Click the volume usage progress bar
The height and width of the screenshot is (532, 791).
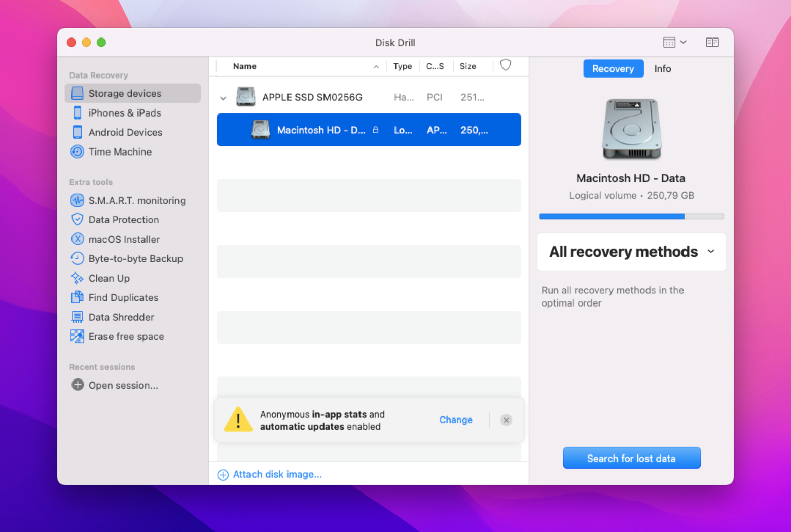(631, 216)
